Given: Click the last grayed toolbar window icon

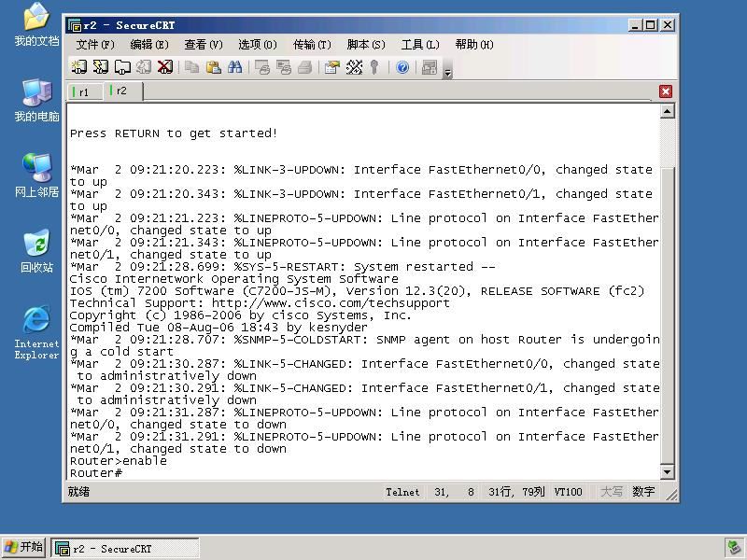Looking at the screenshot, I should pos(430,67).
